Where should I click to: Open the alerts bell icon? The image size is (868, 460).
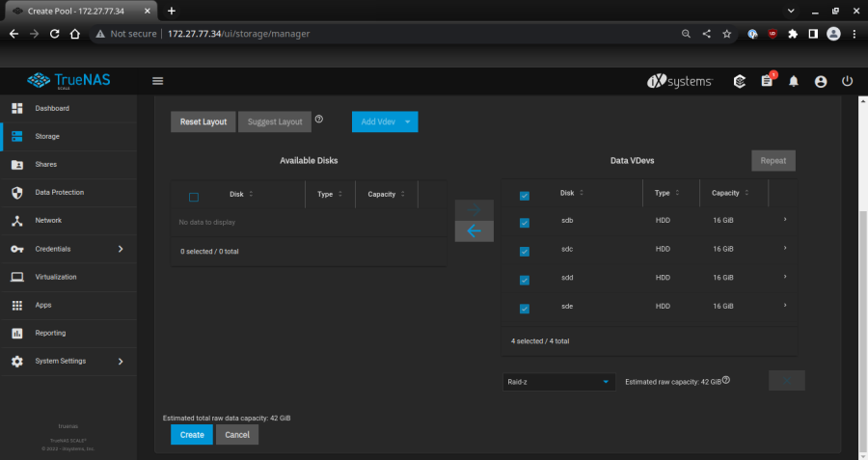[794, 81]
